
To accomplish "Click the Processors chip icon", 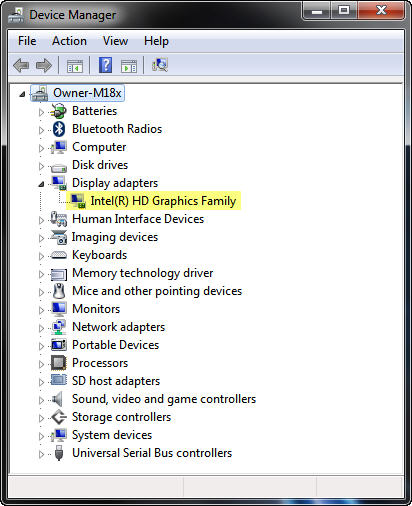I will pos(59,363).
